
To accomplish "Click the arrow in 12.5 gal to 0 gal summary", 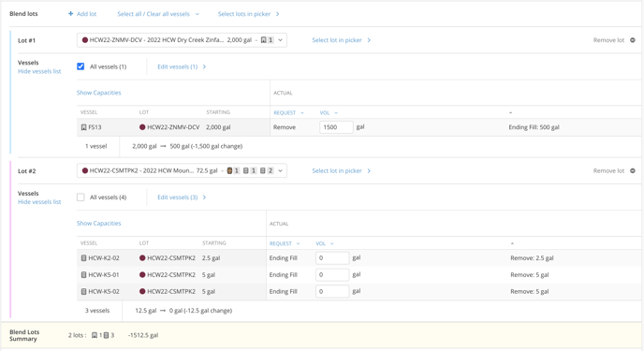I will (163, 311).
